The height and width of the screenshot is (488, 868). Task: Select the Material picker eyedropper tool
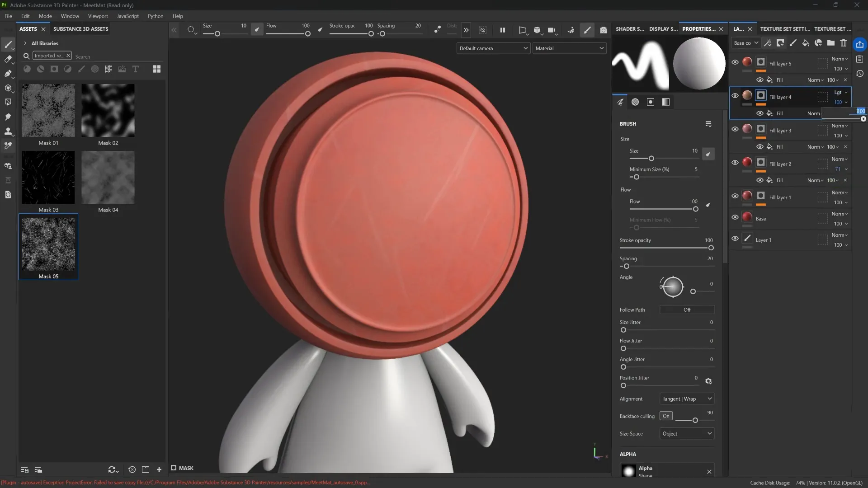pyautogui.click(x=8, y=146)
